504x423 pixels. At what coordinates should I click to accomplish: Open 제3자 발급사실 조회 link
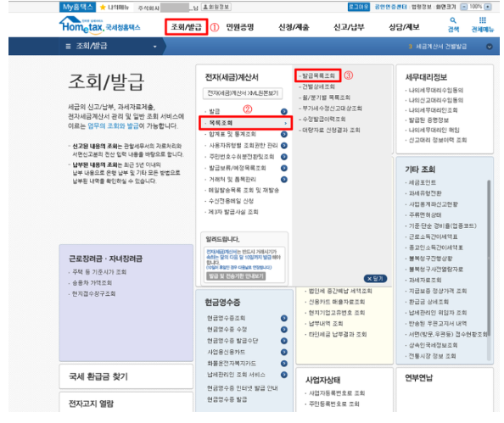(x=233, y=212)
